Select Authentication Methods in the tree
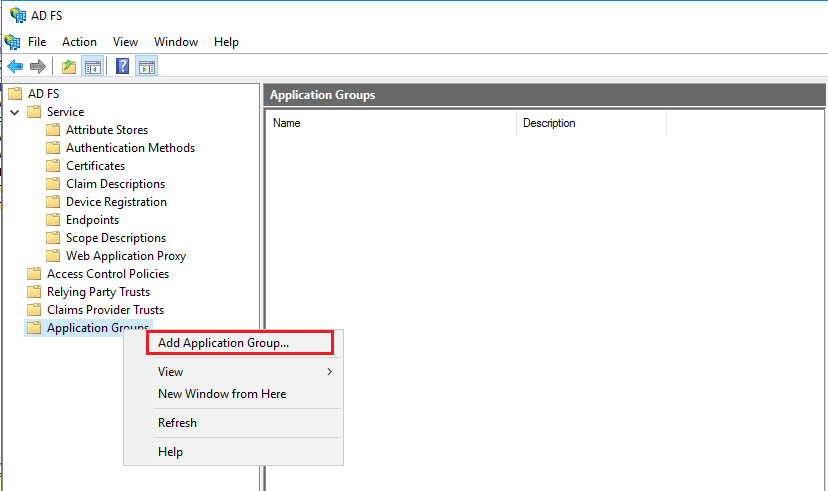 130,147
